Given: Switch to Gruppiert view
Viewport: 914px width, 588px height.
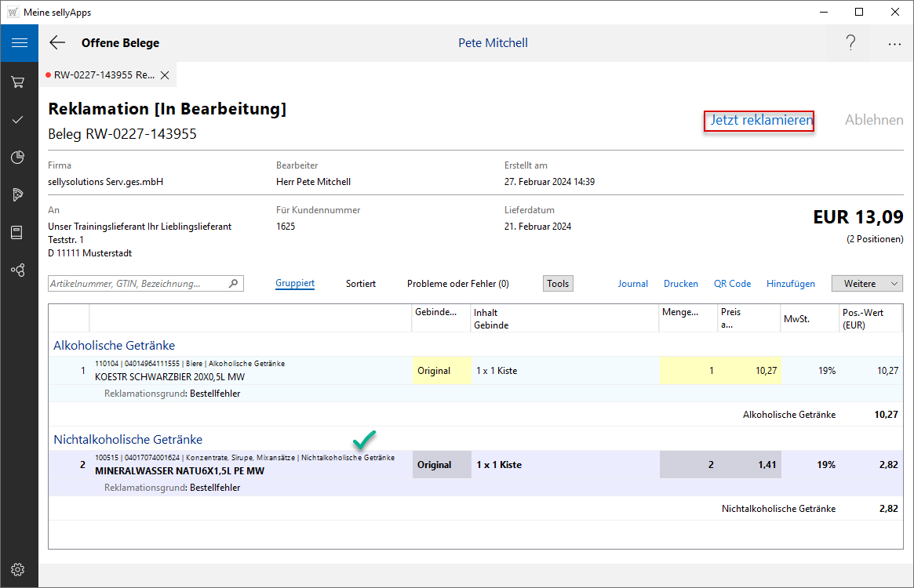Looking at the screenshot, I should click(x=295, y=284).
